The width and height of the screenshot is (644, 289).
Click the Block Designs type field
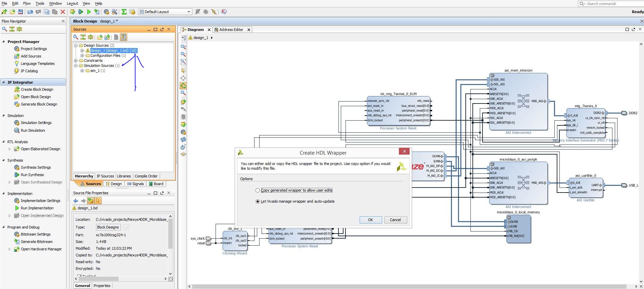(108, 227)
